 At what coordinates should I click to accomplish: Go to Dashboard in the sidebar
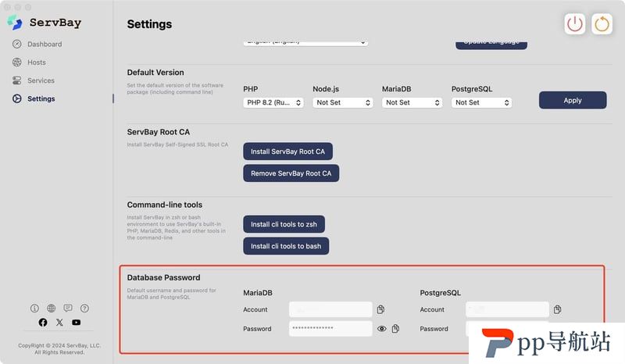click(x=45, y=45)
